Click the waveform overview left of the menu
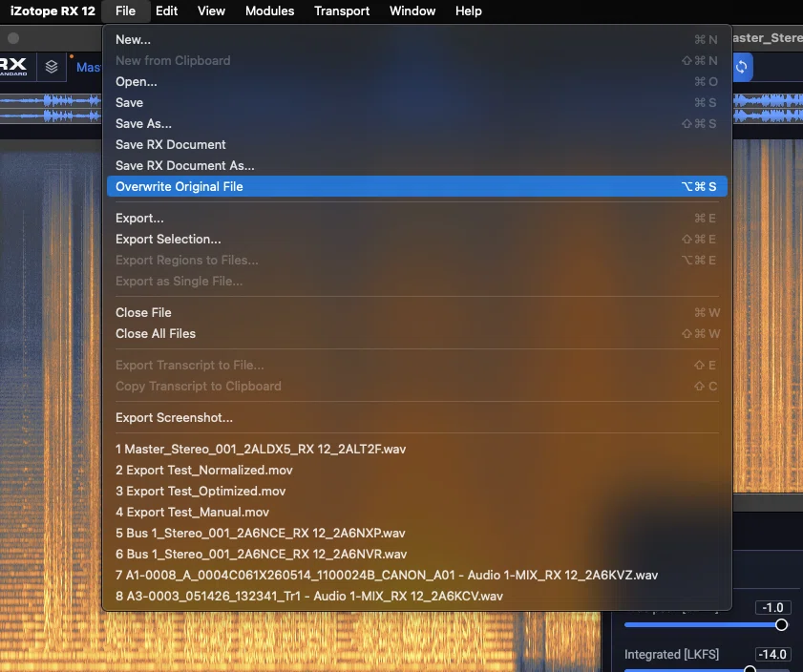 coord(51,108)
